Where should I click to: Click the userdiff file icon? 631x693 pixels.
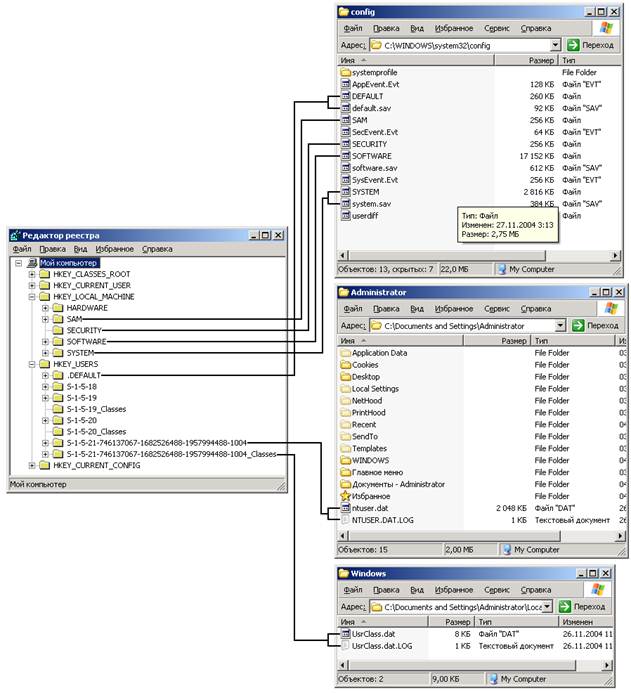tap(346, 216)
